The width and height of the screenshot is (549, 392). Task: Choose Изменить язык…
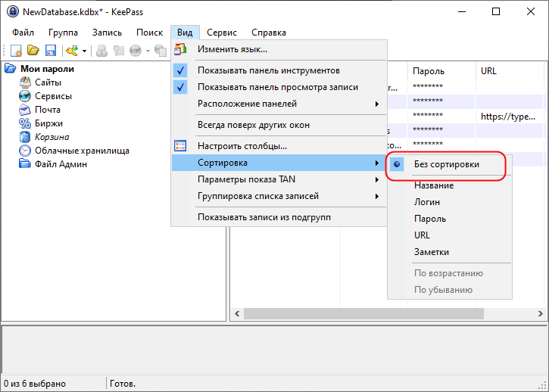pyautogui.click(x=279, y=49)
